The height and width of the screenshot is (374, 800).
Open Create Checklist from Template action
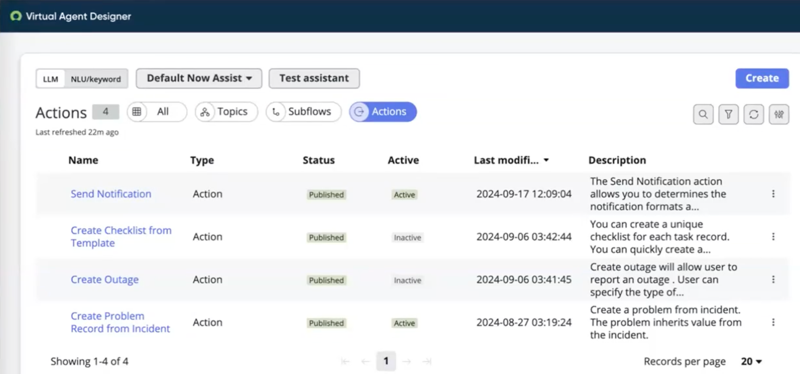[x=121, y=237]
